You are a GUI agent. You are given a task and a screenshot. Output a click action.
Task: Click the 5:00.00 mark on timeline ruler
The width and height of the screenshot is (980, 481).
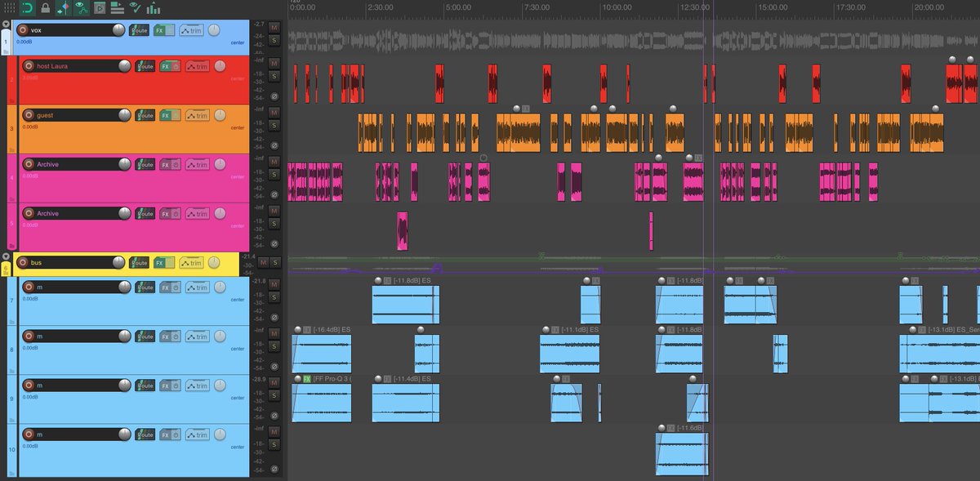[x=457, y=7]
